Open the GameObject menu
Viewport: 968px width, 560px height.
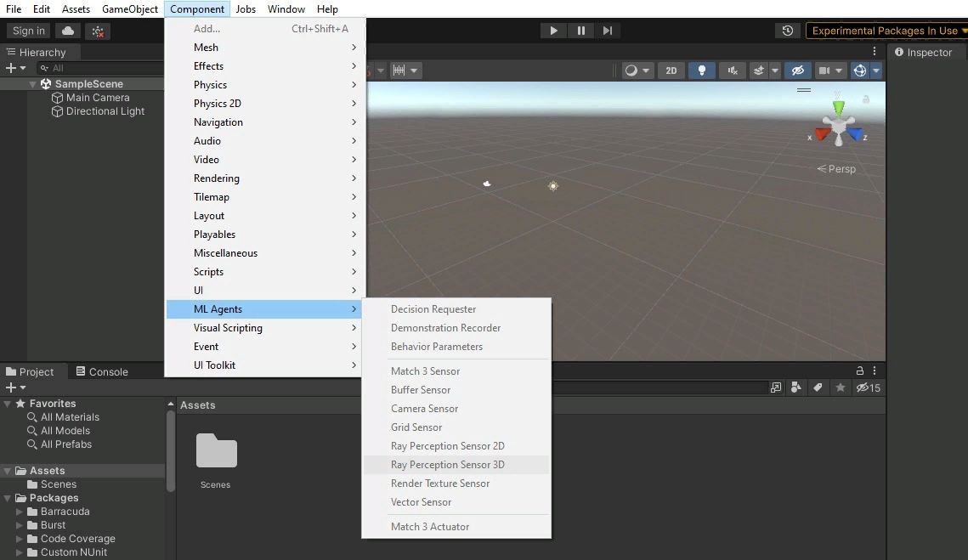[130, 9]
